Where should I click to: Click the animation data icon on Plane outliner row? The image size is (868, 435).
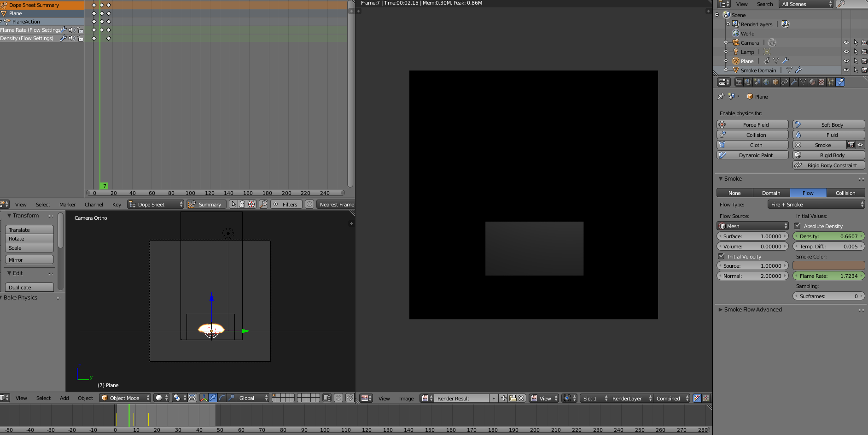767,61
